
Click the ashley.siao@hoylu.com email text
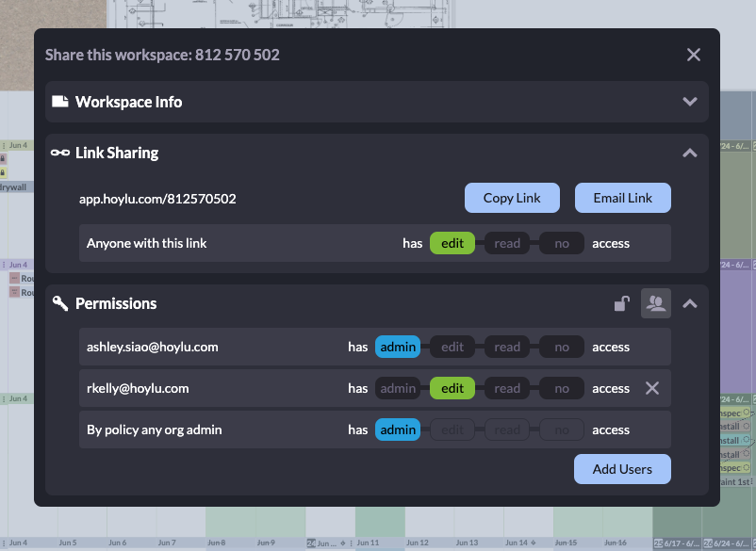153,347
